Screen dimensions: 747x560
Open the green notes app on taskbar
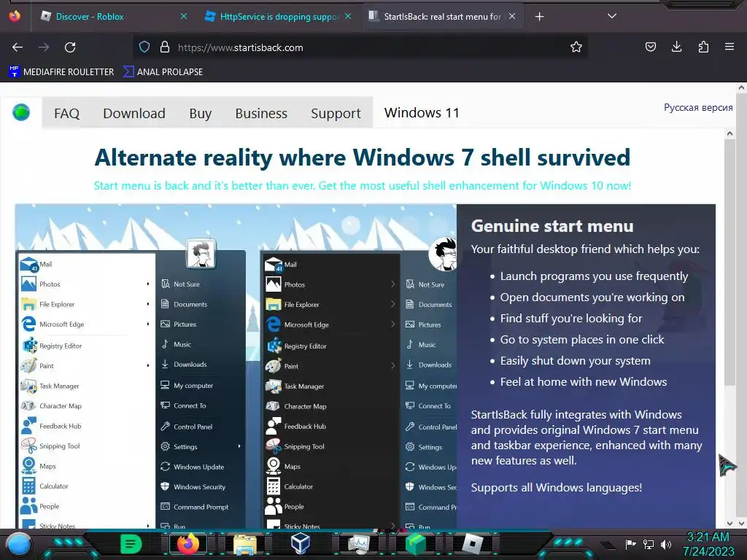point(131,544)
